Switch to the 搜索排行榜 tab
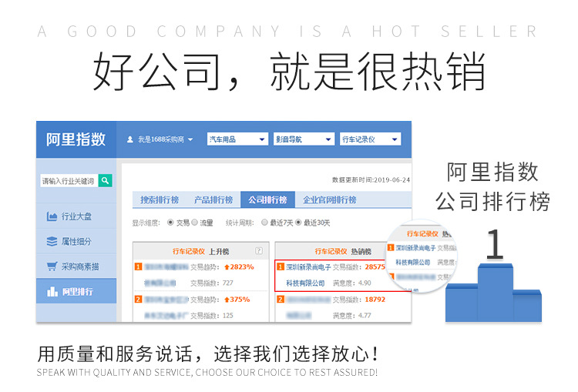578x392 pixels. [x=159, y=199]
